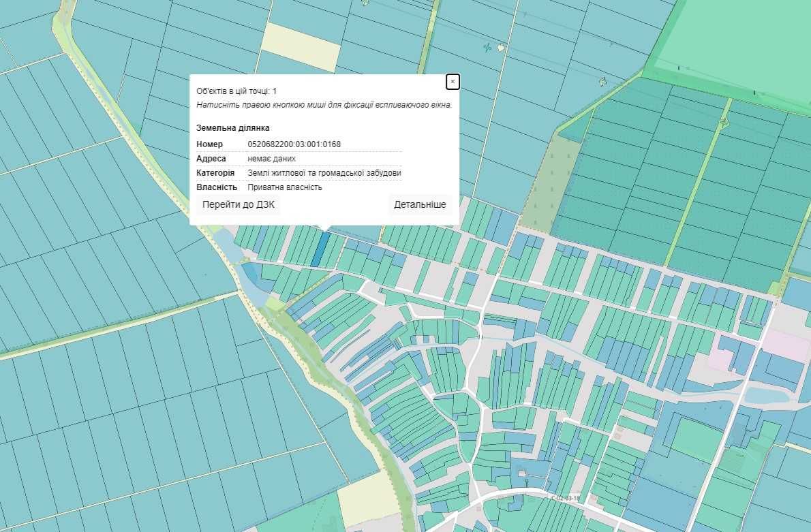Click the Землі житлової та громадської забудови value

(x=324, y=173)
